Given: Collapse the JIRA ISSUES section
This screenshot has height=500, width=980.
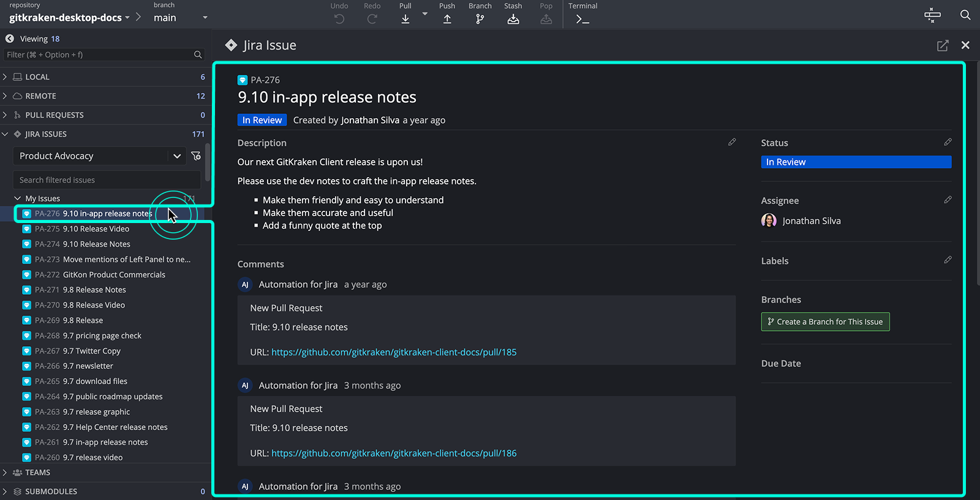Looking at the screenshot, I should click(x=5, y=134).
